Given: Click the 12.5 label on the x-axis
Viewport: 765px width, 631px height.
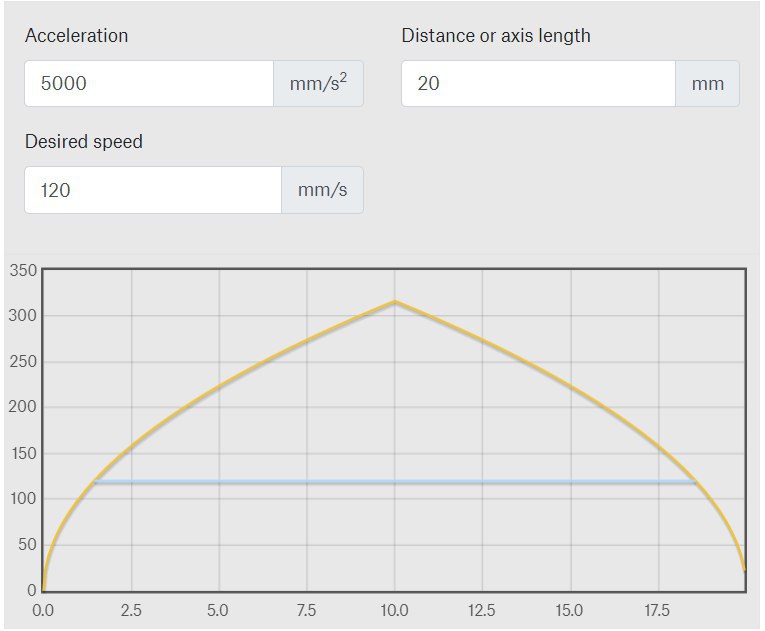Looking at the screenshot, I should (x=482, y=611).
